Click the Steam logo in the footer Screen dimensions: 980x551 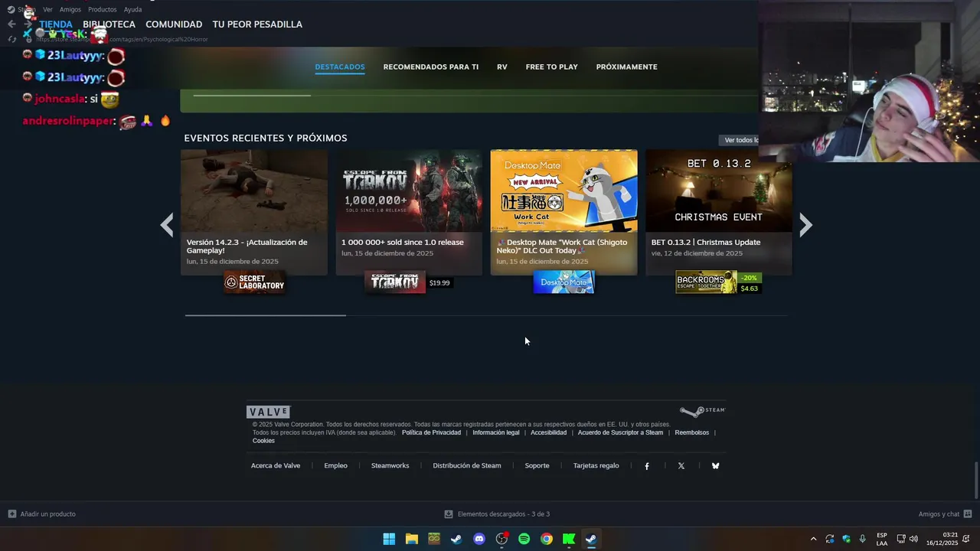tap(702, 412)
